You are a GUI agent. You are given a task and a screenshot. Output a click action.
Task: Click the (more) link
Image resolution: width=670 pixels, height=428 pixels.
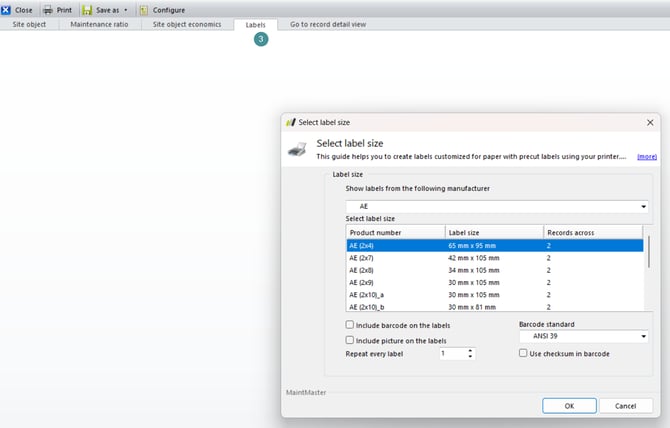click(x=646, y=156)
